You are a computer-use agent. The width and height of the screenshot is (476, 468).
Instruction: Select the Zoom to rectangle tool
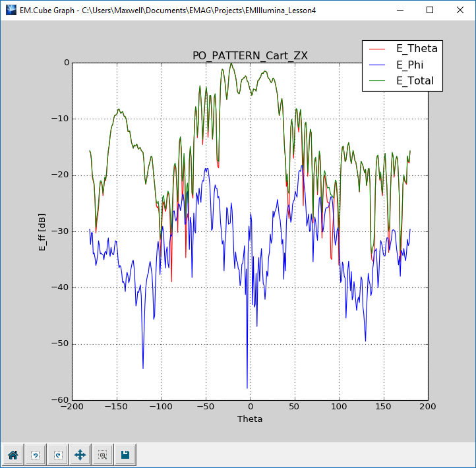click(103, 455)
